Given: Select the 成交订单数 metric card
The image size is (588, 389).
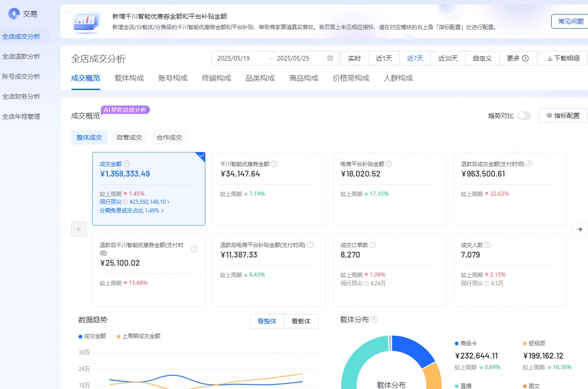Looking at the screenshot, I should click(x=389, y=270).
